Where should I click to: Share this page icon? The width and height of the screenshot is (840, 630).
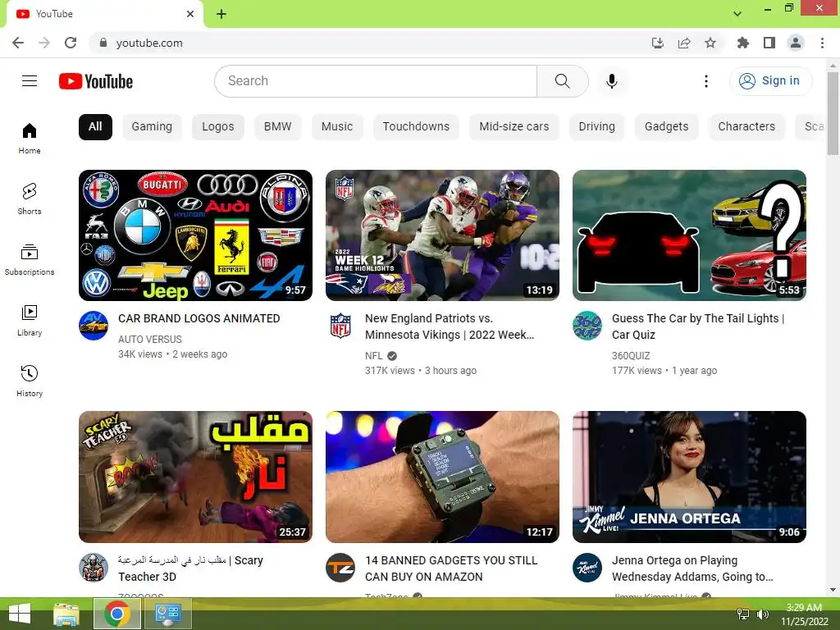684,43
